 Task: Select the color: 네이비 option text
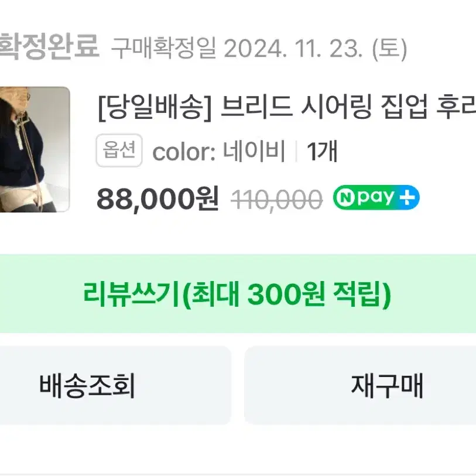click(218, 151)
